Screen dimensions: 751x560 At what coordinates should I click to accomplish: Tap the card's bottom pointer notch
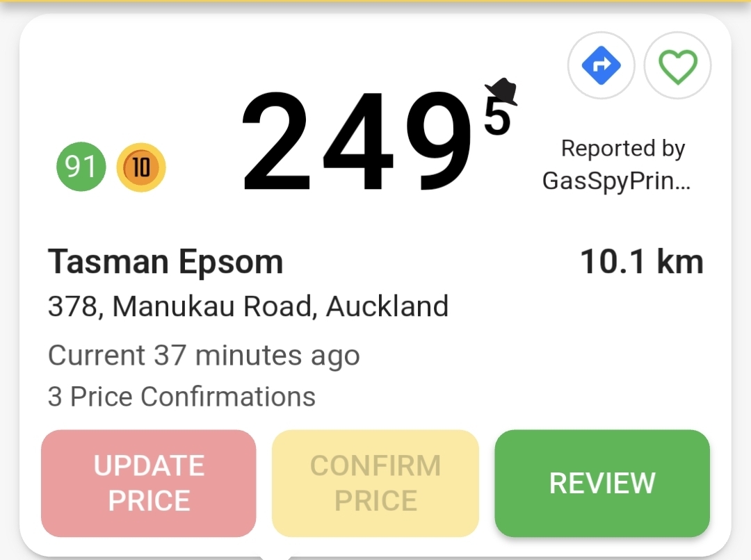tap(275, 557)
